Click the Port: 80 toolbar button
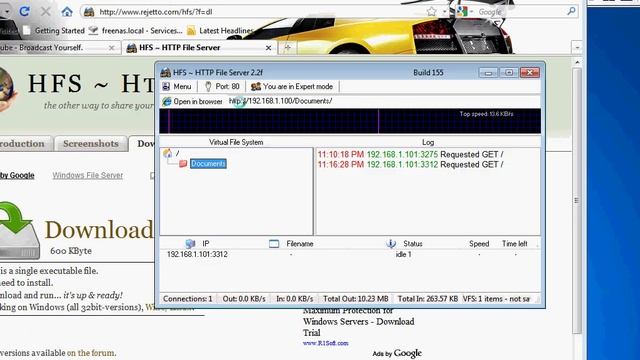Screen dimensions: 640x360 (x=222, y=87)
